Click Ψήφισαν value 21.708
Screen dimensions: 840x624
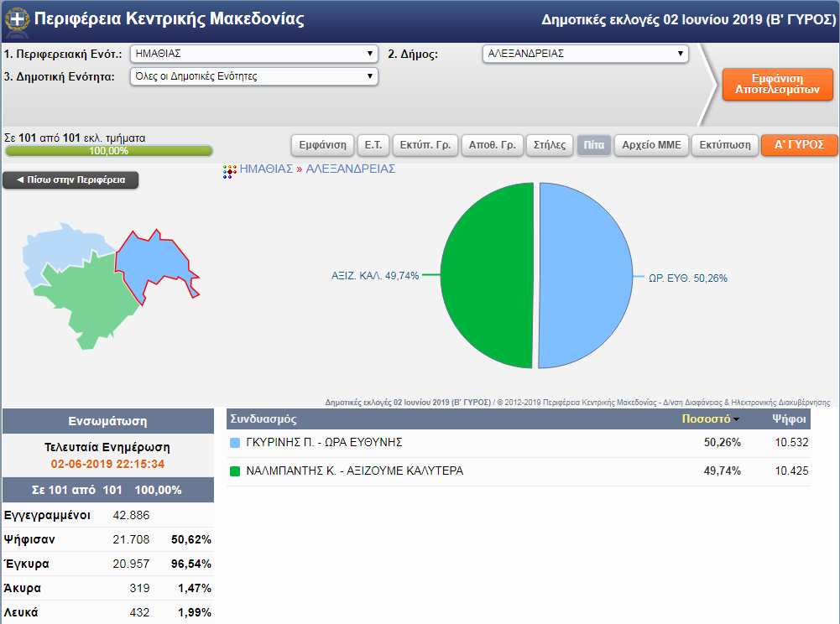point(131,540)
